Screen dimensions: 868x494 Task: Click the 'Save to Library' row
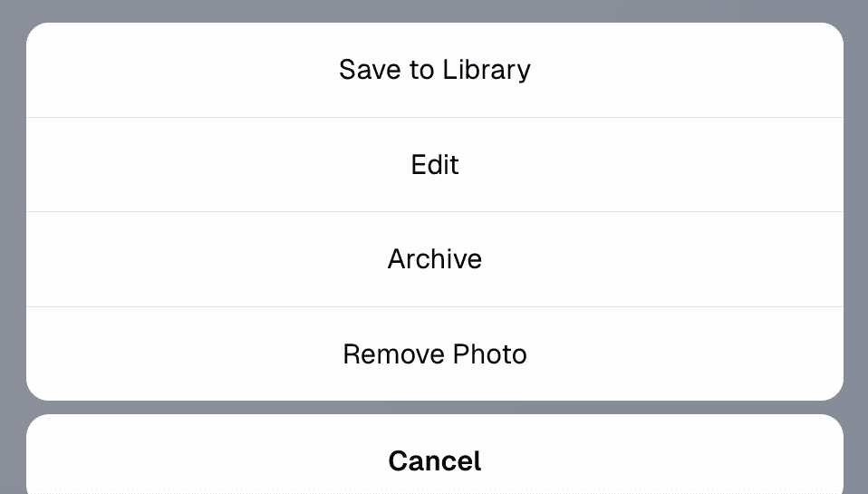[435, 70]
